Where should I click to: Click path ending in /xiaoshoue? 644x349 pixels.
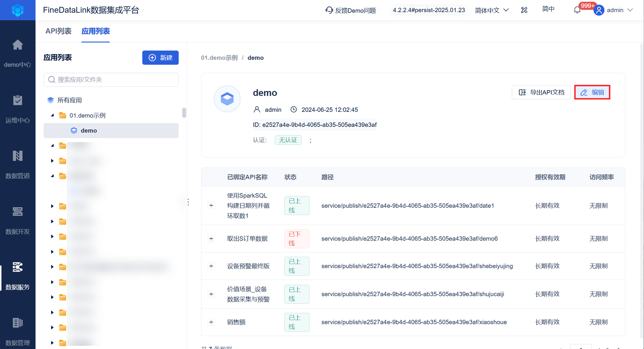pyautogui.click(x=414, y=322)
